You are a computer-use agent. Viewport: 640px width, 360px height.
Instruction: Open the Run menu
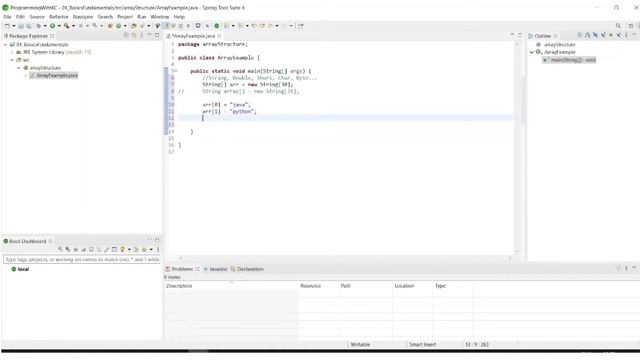142,17
